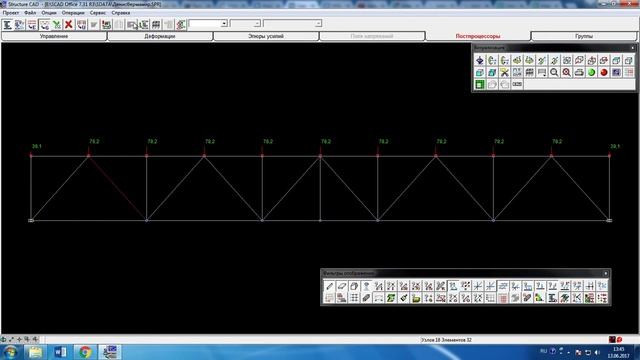Click the green sphere icon in Visualization panel
Image resolution: width=640 pixels, height=360 pixels.
(x=591, y=73)
